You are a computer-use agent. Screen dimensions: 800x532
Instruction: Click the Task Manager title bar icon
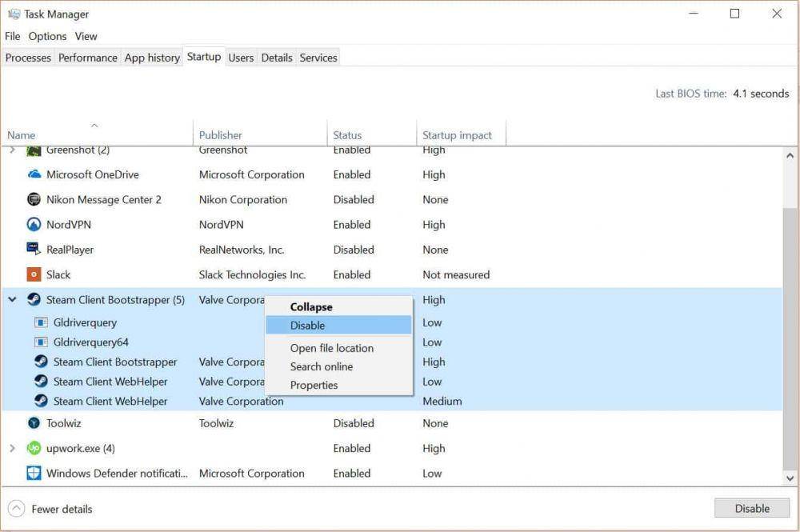14,14
